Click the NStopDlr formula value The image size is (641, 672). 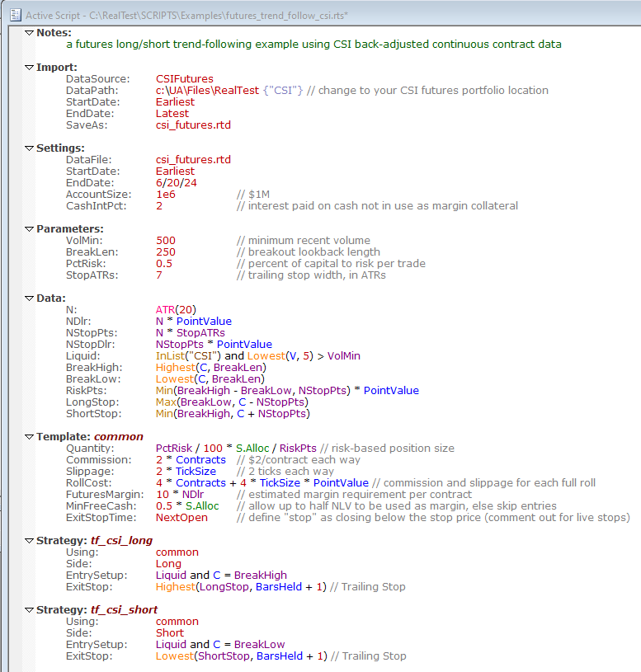pyautogui.click(x=214, y=345)
